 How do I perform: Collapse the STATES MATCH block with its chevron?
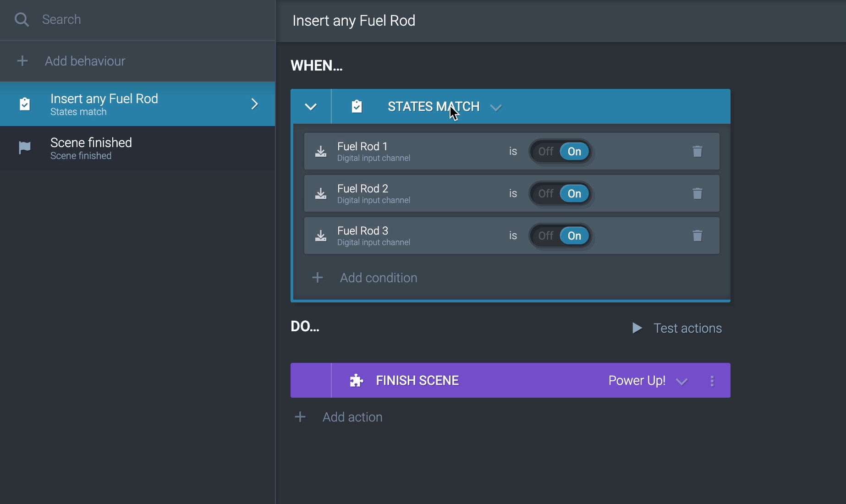tap(311, 106)
